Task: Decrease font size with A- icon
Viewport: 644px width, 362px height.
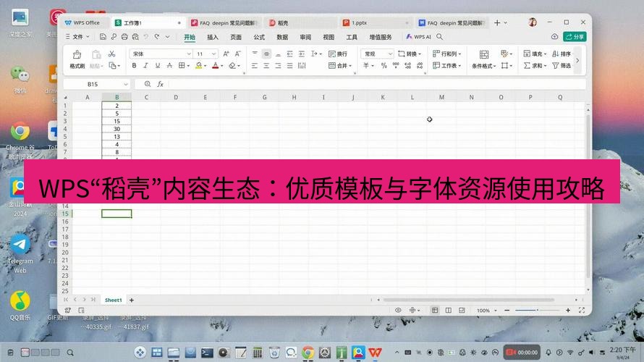Action: 238,54
